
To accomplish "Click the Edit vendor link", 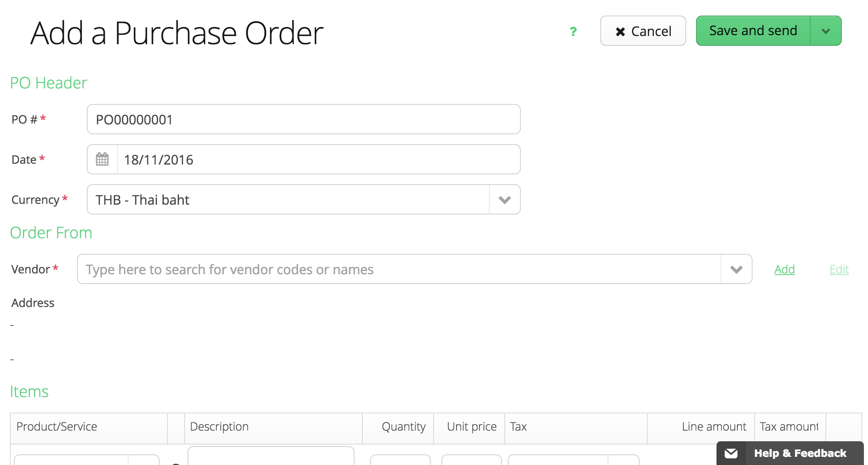I will click(x=839, y=269).
